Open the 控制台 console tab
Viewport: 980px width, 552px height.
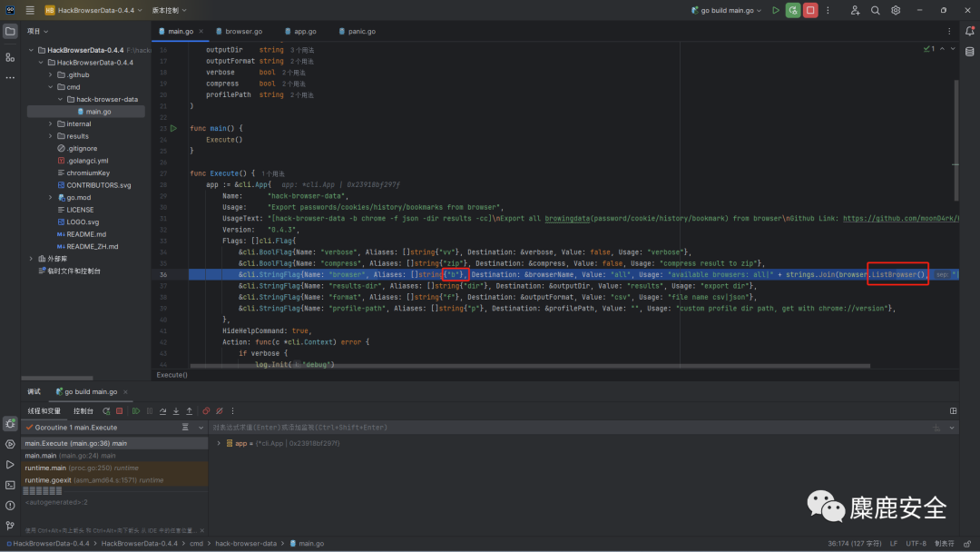tap(83, 410)
